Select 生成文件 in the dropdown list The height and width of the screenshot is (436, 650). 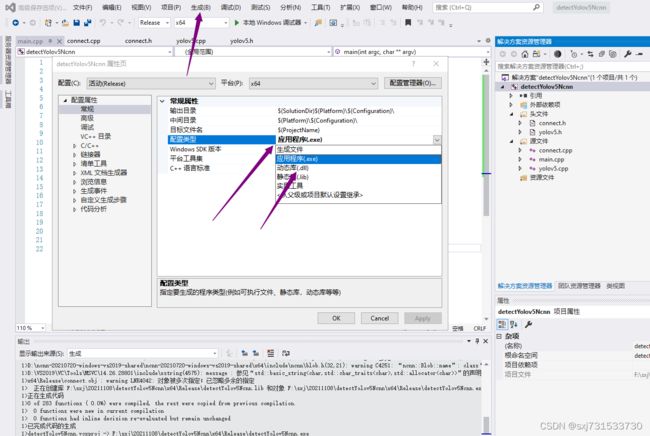click(x=359, y=150)
